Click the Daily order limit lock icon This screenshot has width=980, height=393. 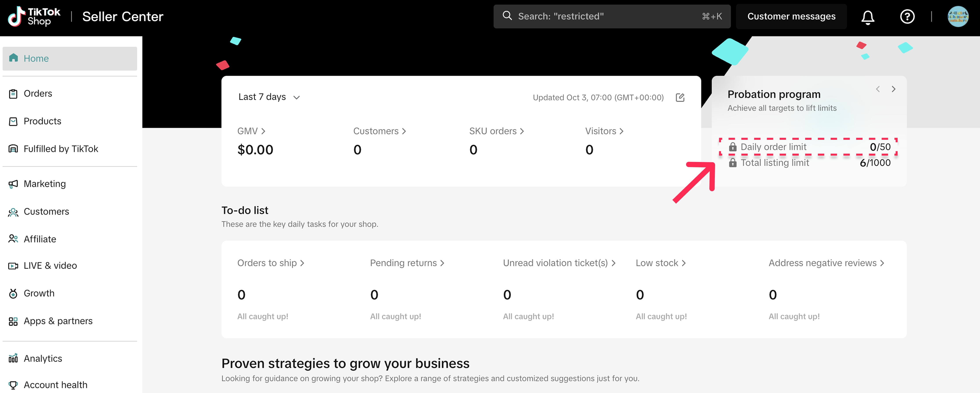[x=732, y=147]
